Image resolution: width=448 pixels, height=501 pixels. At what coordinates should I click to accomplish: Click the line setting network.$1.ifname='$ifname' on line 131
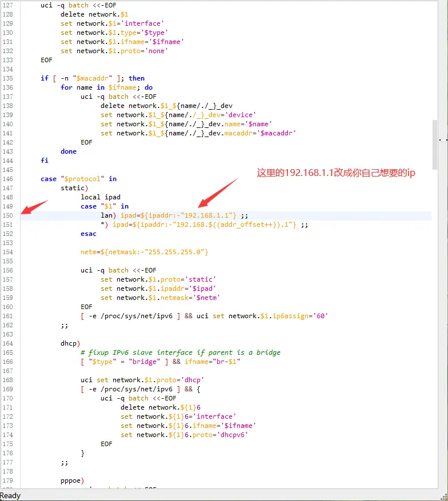click(x=122, y=42)
